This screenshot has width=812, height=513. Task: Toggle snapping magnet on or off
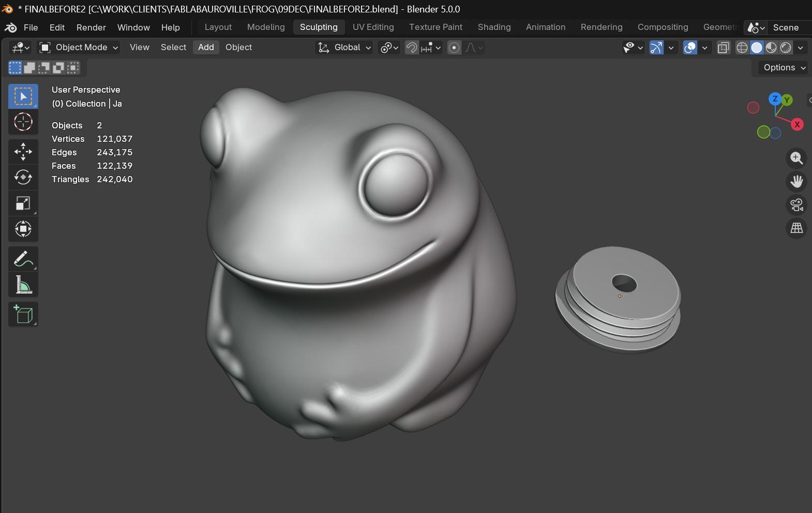(x=412, y=48)
